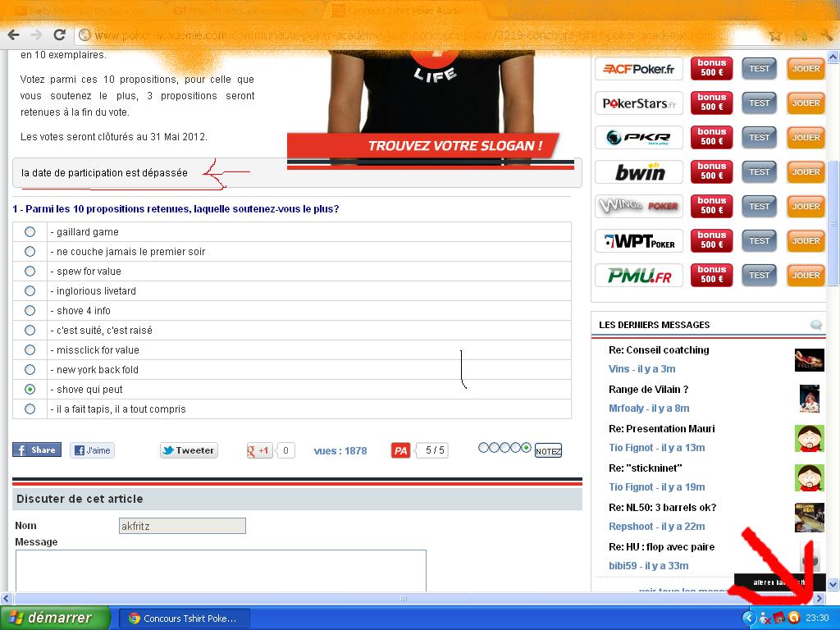The image size is (840, 630).
Task: Switch to Concours Tshirt Poke… taskbar window
Action: tap(183, 619)
